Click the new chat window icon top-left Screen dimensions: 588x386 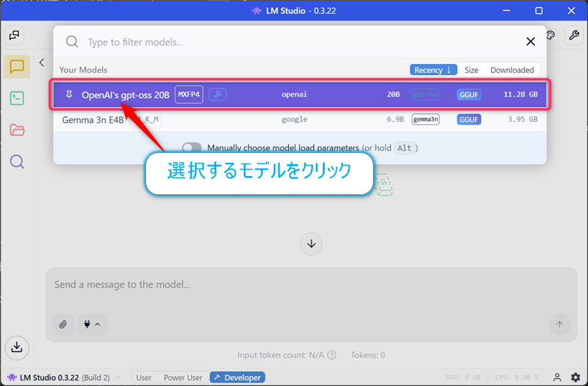(x=14, y=35)
